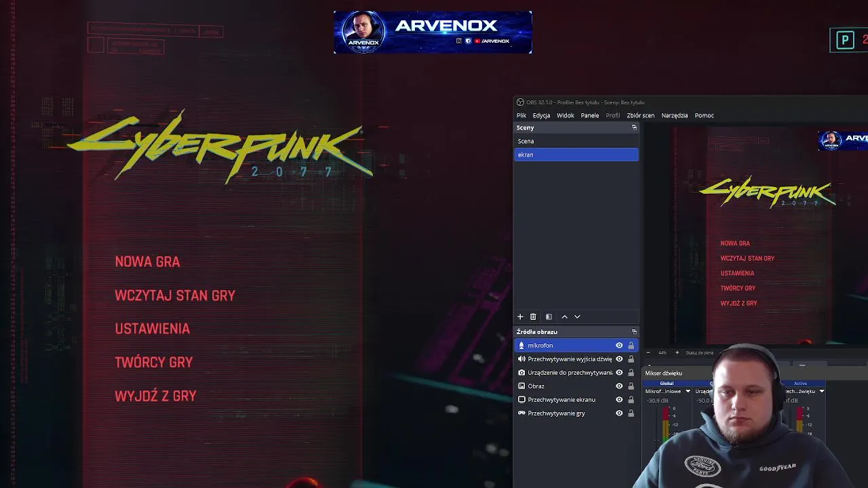Open TWÓRCY GRY in the large game menu
Image resolution: width=868 pixels, height=488 pixels.
click(154, 362)
